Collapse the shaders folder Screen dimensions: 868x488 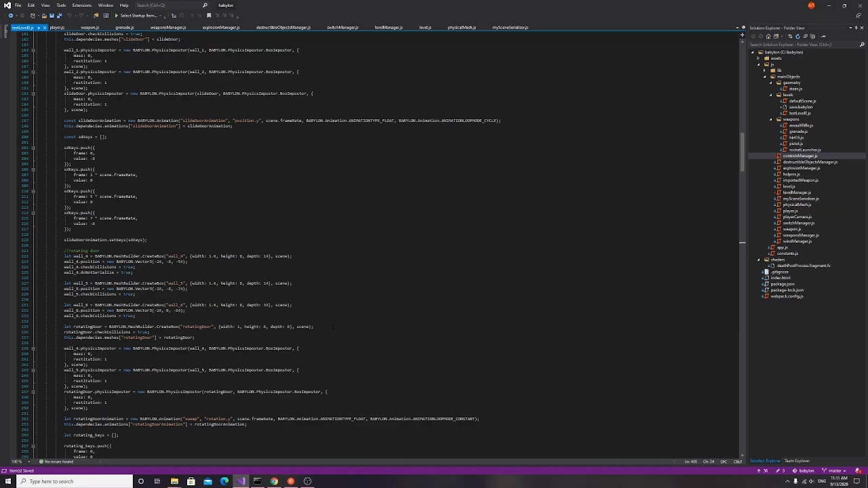759,260
